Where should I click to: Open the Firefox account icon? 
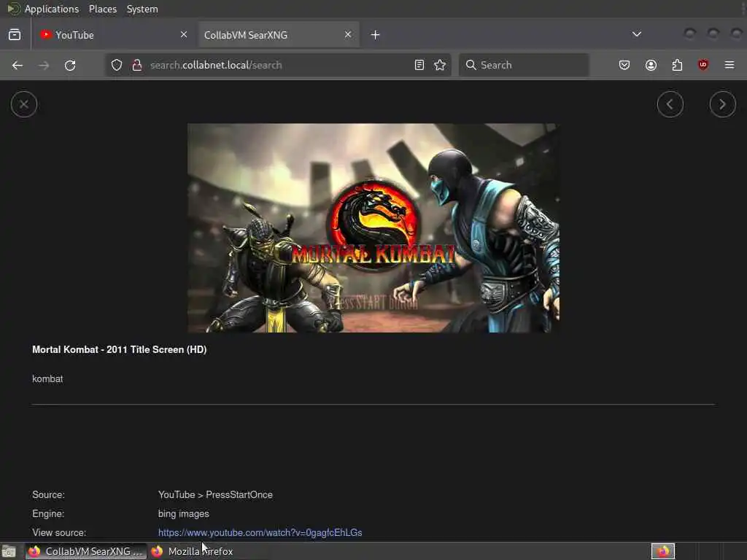click(651, 65)
